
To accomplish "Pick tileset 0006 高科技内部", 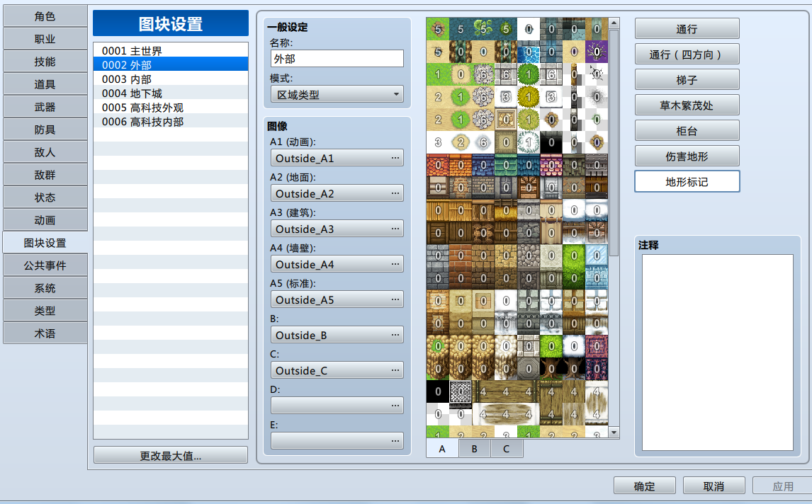I will click(x=170, y=122).
